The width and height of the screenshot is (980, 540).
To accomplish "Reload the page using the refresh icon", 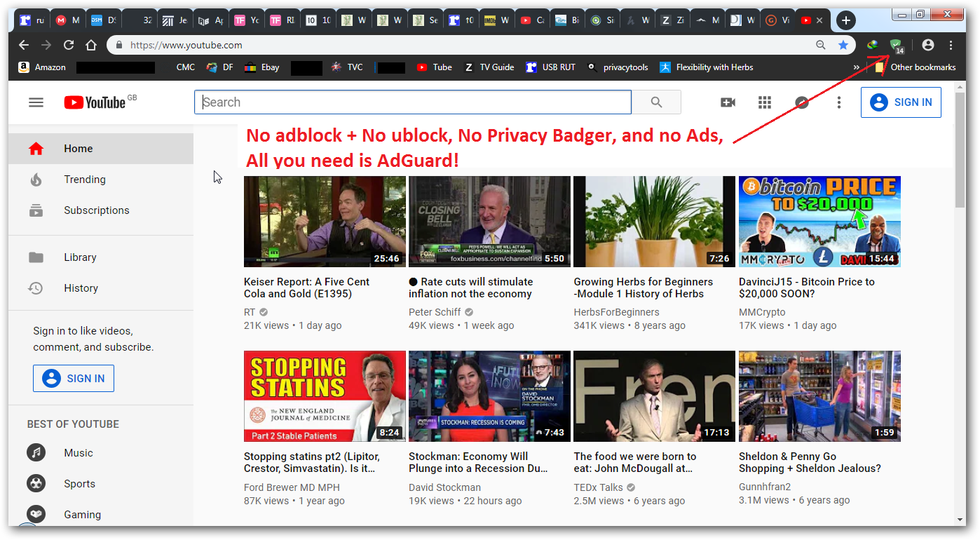I will pyautogui.click(x=69, y=45).
